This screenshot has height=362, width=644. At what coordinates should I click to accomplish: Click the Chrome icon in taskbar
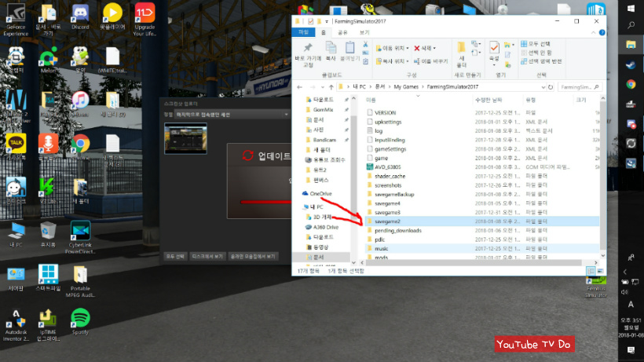pos(631,85)
